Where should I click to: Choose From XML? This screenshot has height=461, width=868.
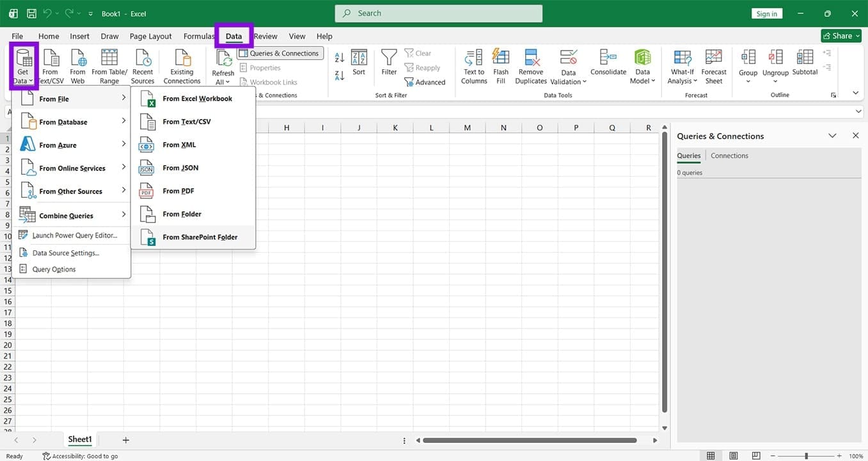[193, 145]
